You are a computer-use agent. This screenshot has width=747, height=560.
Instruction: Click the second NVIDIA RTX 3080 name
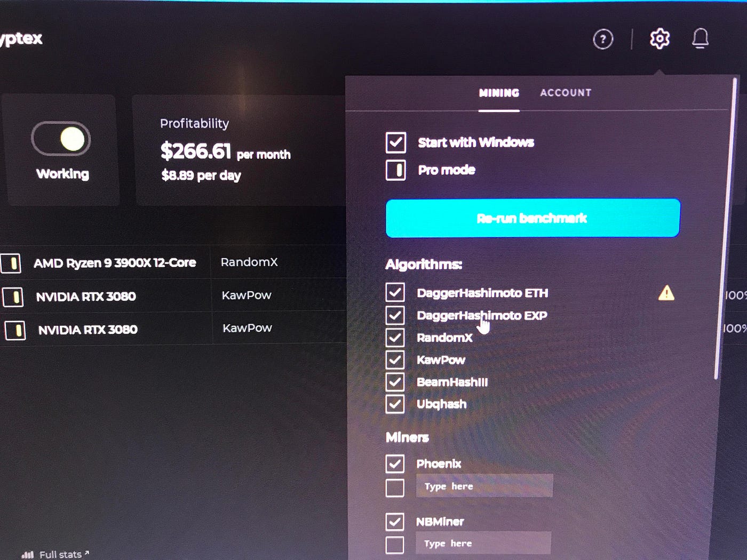click(x=88, y=330)
